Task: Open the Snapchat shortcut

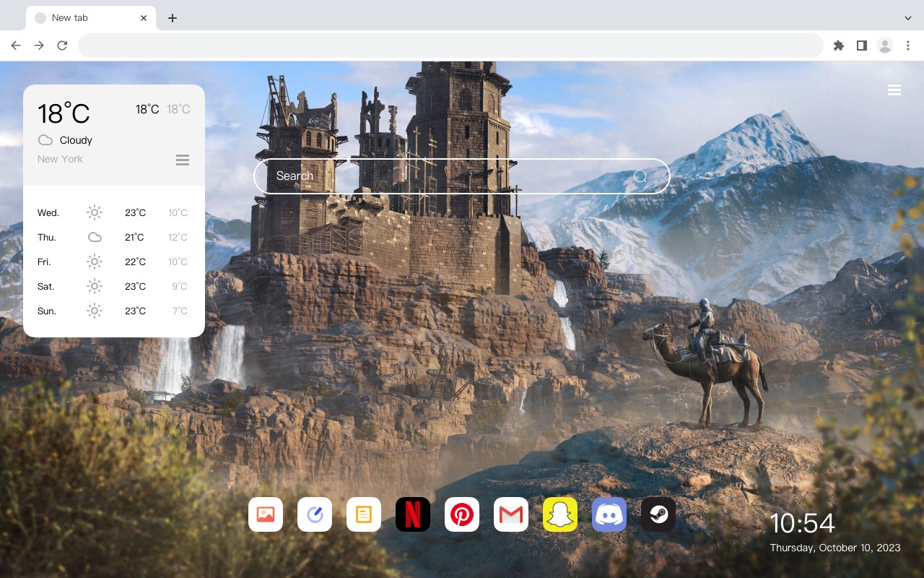Action: tap(560, 514)
